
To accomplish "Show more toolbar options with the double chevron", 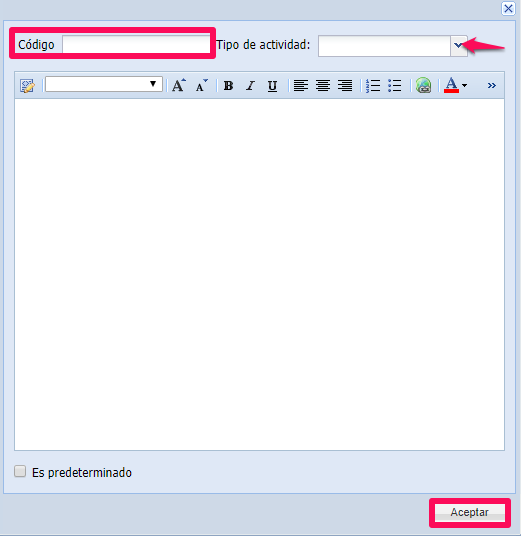I will click(492, 85).
